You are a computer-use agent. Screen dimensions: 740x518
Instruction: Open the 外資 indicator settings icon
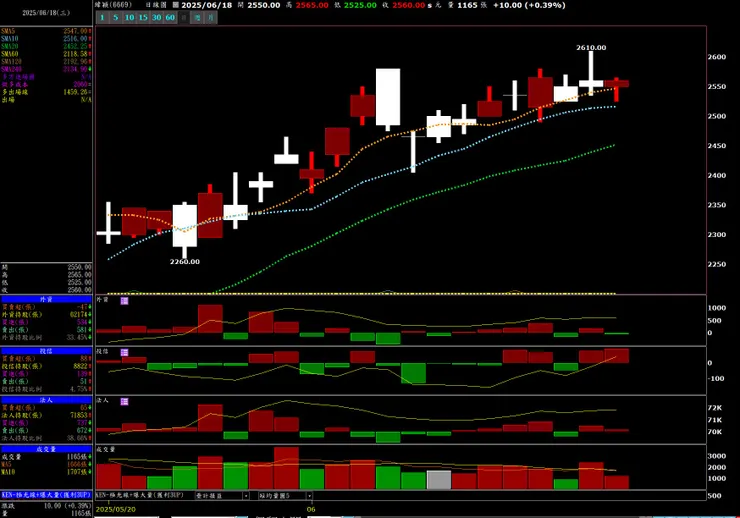pos(124,301)
